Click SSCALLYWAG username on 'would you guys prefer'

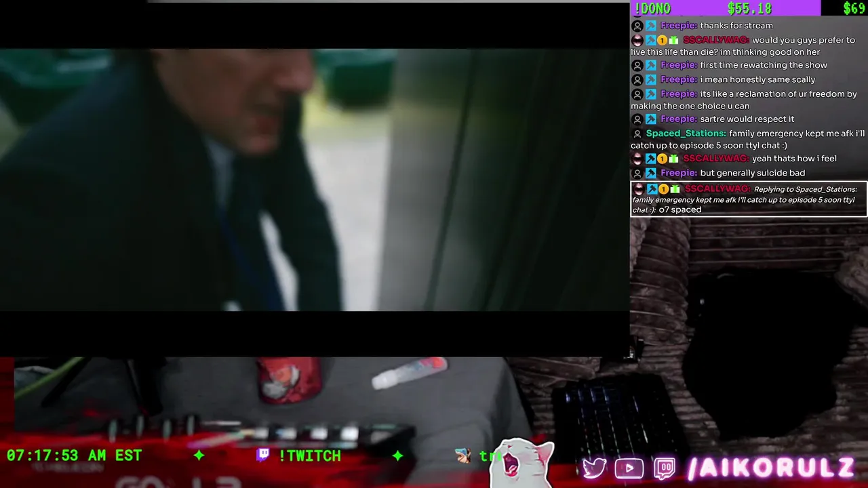[x=716, y=41]
